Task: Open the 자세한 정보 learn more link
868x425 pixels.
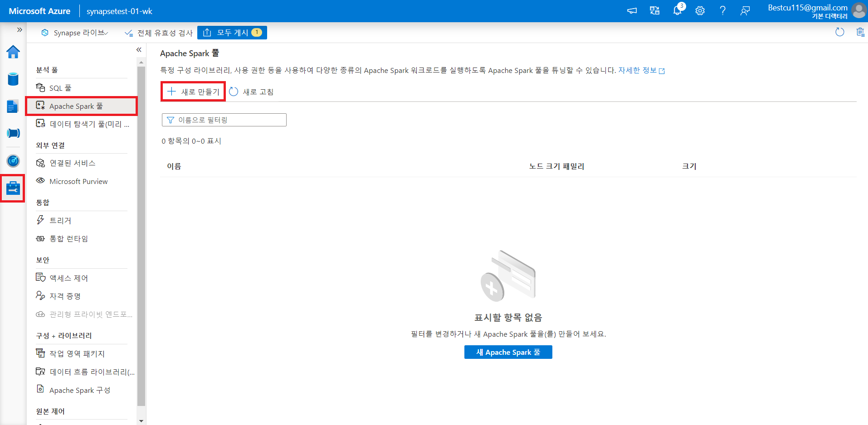Action: [x=641, y=70]
